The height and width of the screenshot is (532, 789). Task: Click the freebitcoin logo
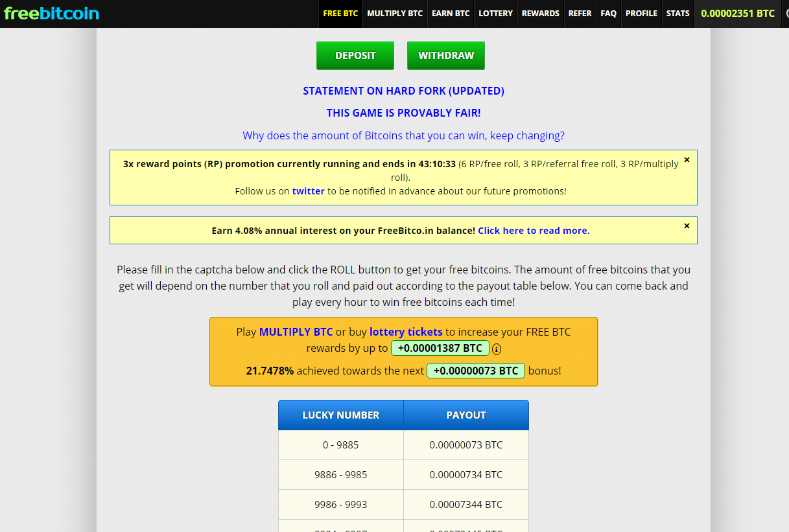pos(52,13)
